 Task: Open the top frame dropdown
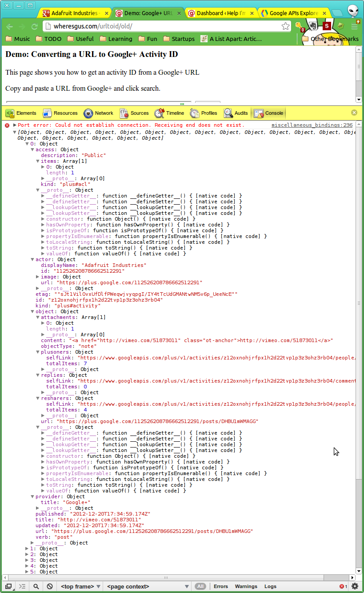tap(80, 586)
